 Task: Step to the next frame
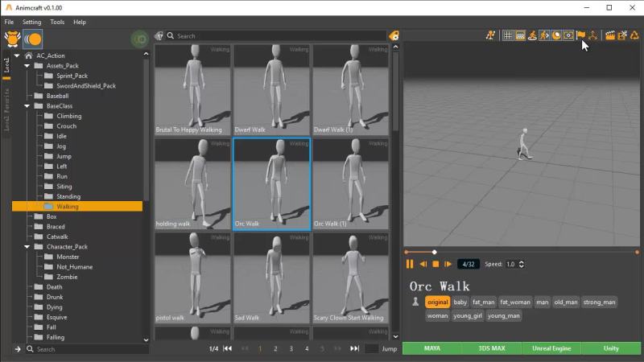coord(448,265)
